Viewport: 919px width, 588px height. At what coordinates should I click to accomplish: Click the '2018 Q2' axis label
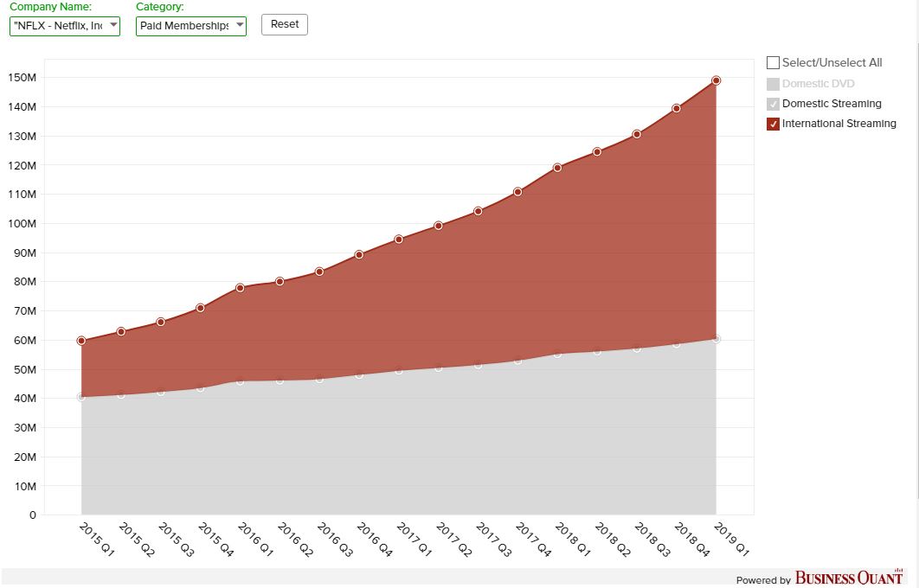[x=613, y=540]
